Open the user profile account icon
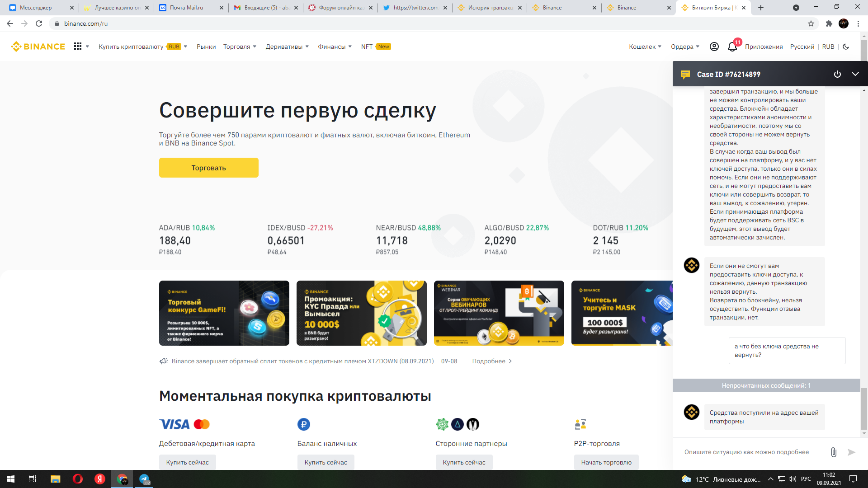868x488 pixels. tap(714, 47)
